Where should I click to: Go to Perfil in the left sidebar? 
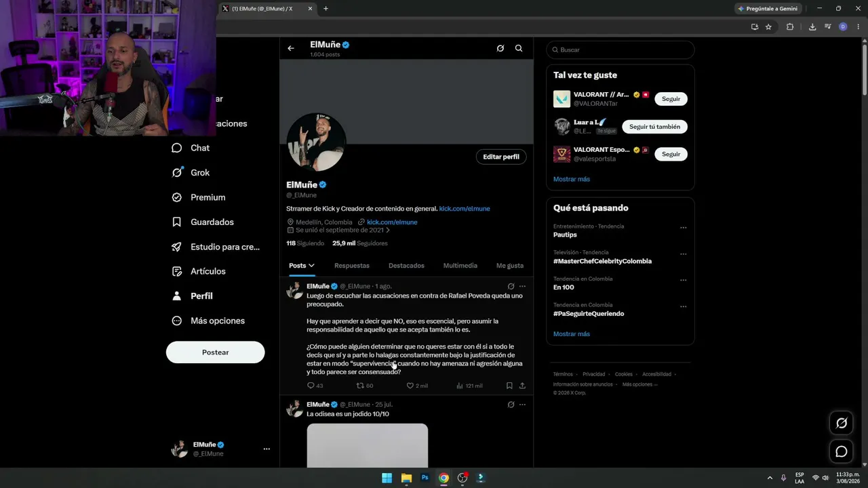coord(193,296)
